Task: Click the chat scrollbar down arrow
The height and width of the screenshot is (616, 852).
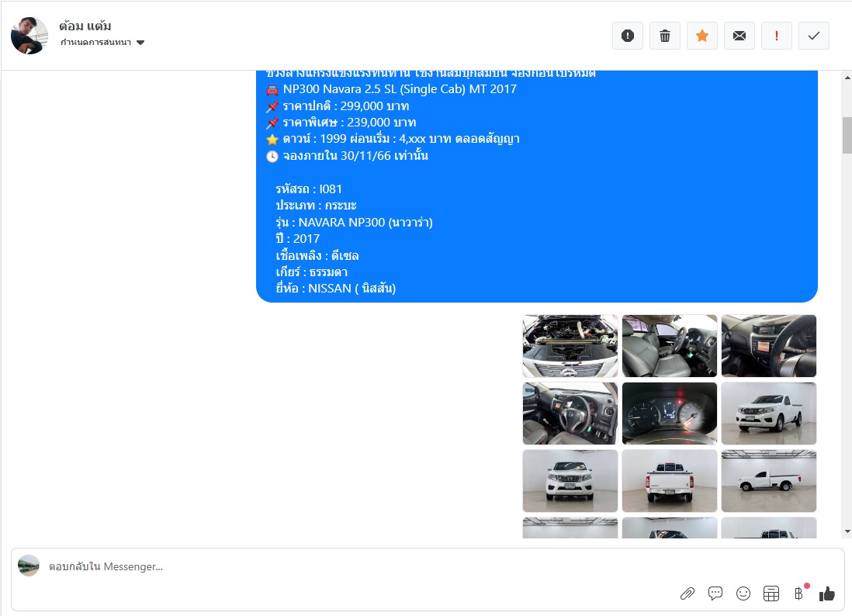Action: (x=847, y=531)
